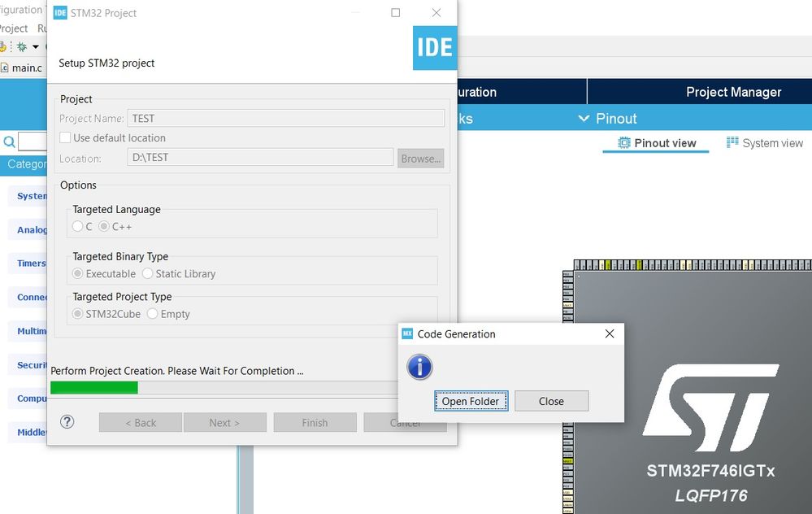Select the Static Library radio button
The image size is (812, 514).
[x=148, y=273]
